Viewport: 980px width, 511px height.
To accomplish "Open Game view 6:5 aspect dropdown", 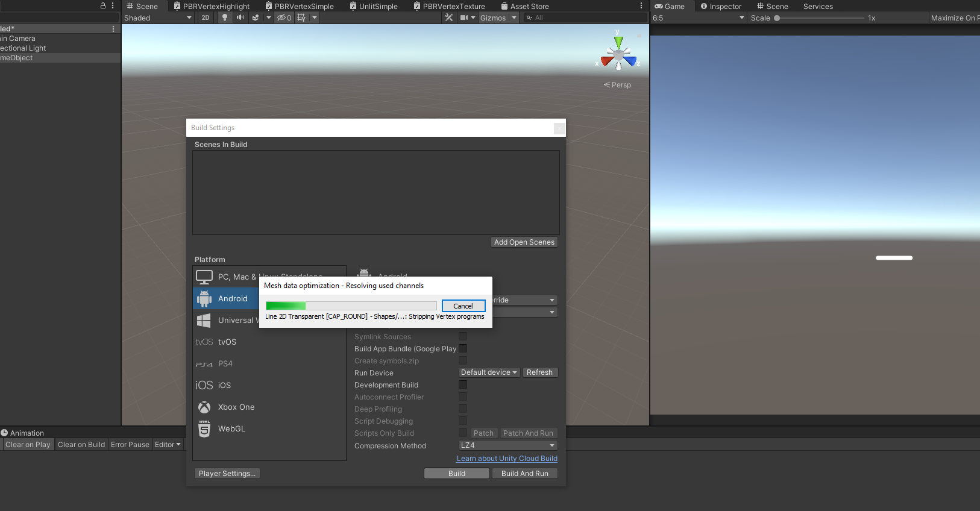I will (699, 17).
